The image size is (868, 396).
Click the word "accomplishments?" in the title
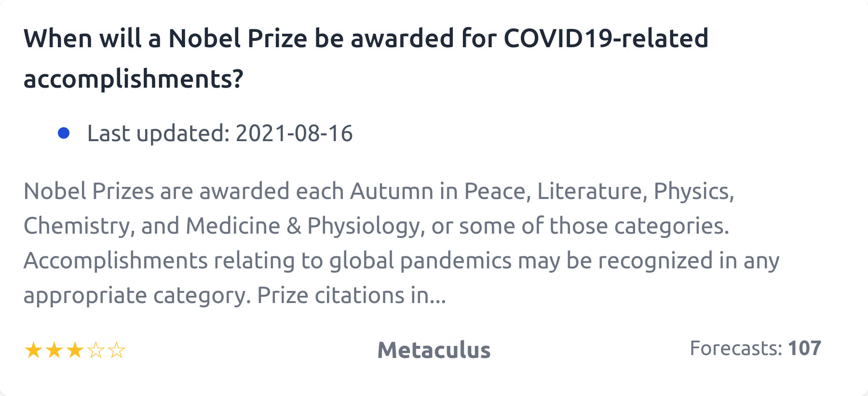[x=133, y=79]
